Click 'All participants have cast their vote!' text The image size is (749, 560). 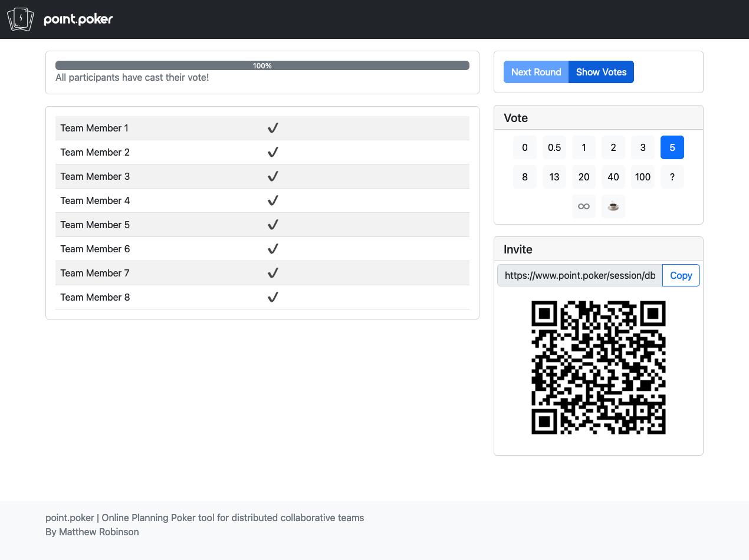132,77
